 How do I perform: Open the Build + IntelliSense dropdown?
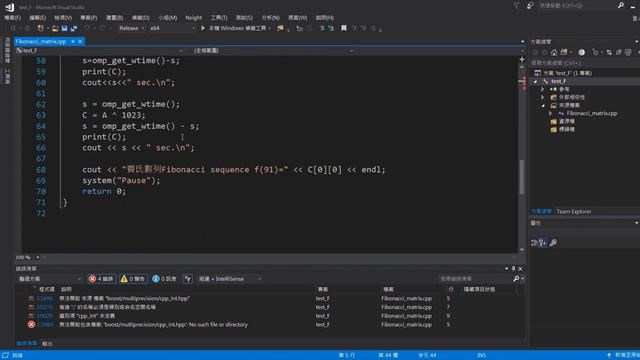pyautogui.click(x=230, y=279)
